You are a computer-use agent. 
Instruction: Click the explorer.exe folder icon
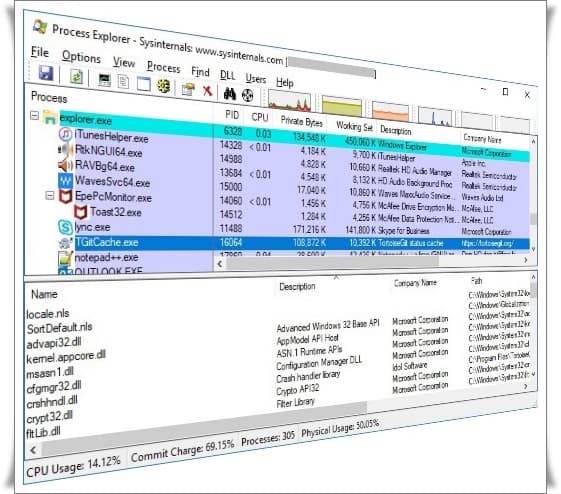50,117
